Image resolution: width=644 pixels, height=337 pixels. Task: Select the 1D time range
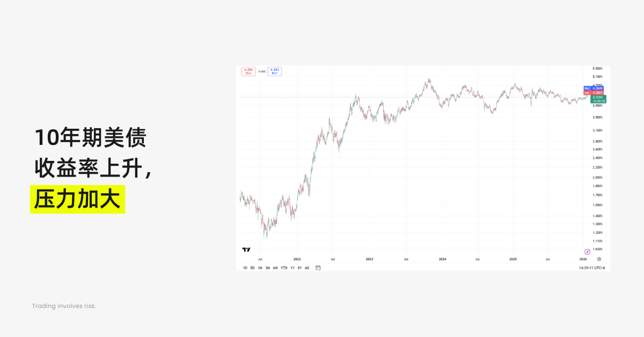tap(245, 267)
